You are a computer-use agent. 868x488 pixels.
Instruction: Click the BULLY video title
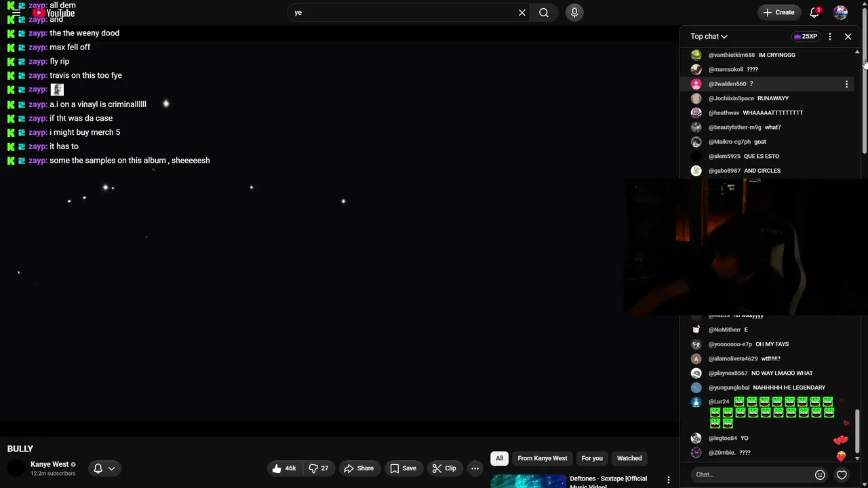pyautogui.click(x=20, y=449)
